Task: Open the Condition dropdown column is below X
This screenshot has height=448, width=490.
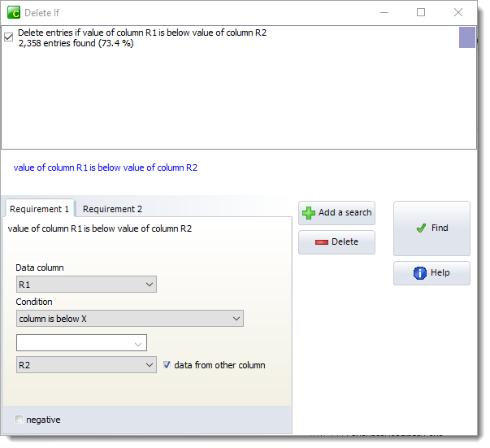Action: click(130, 319)
